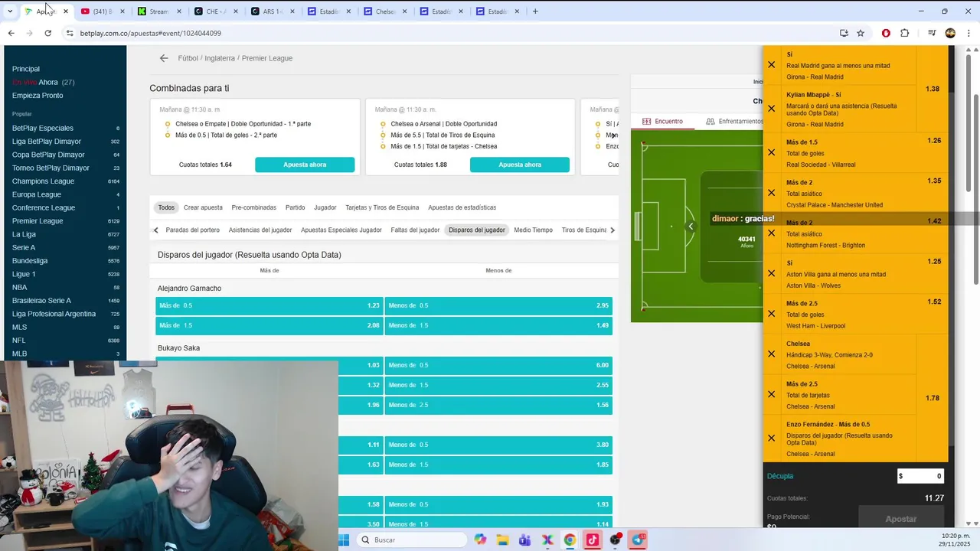Open the install app icon in address bar
Image resolution: width=980 pixels, height=551 pixels.
pyautogui.click(x=844, y=33)
